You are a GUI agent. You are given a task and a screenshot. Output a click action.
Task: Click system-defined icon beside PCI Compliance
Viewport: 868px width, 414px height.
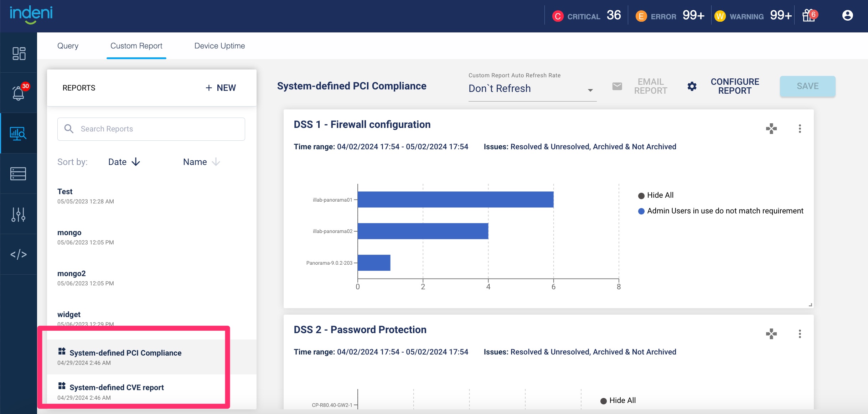[x=62, y=351]
